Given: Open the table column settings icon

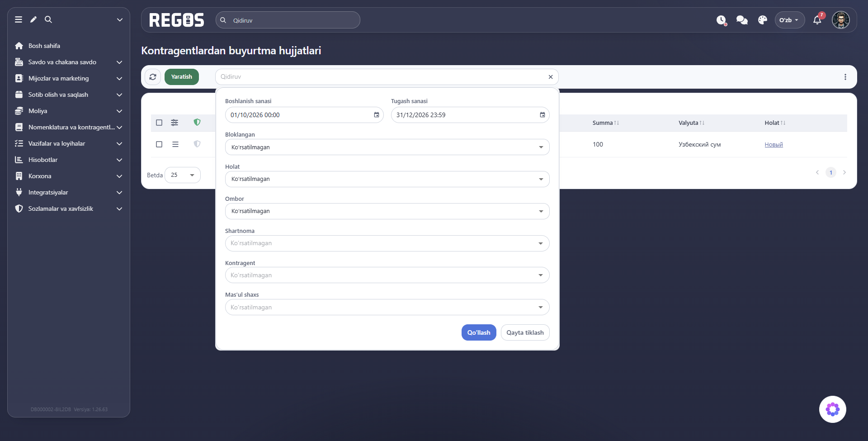Looking at the screenshot, I should [175, 123].
